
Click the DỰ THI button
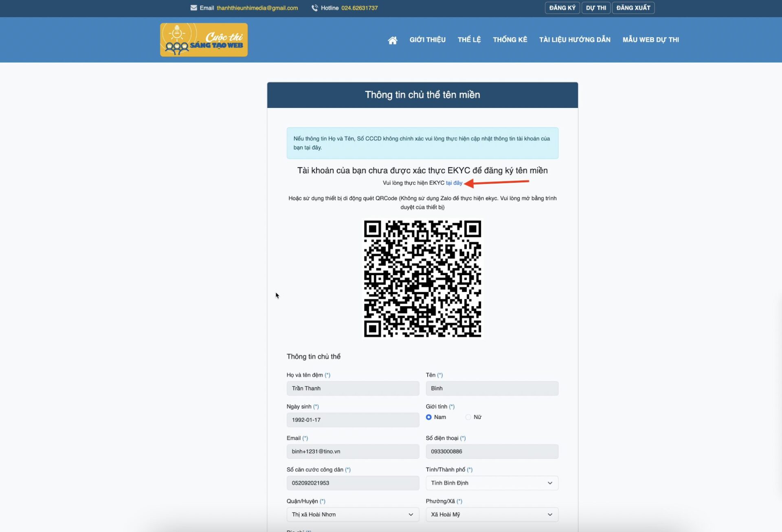(x=596, y=8)
